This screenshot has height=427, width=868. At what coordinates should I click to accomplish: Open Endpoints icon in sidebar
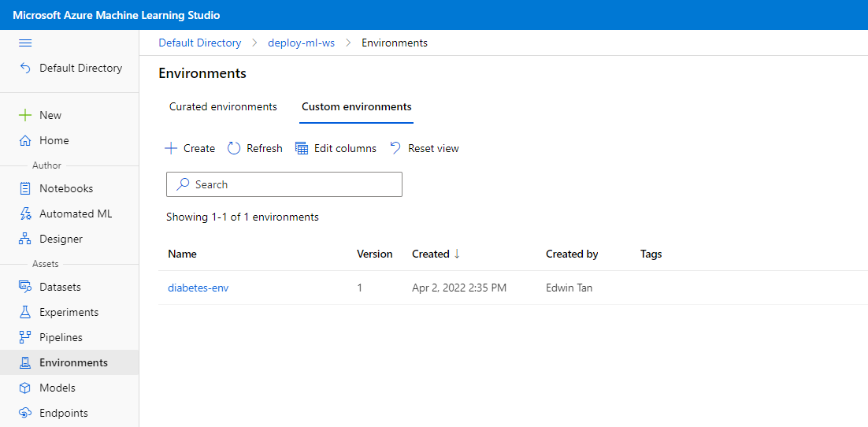coord(25,413)
